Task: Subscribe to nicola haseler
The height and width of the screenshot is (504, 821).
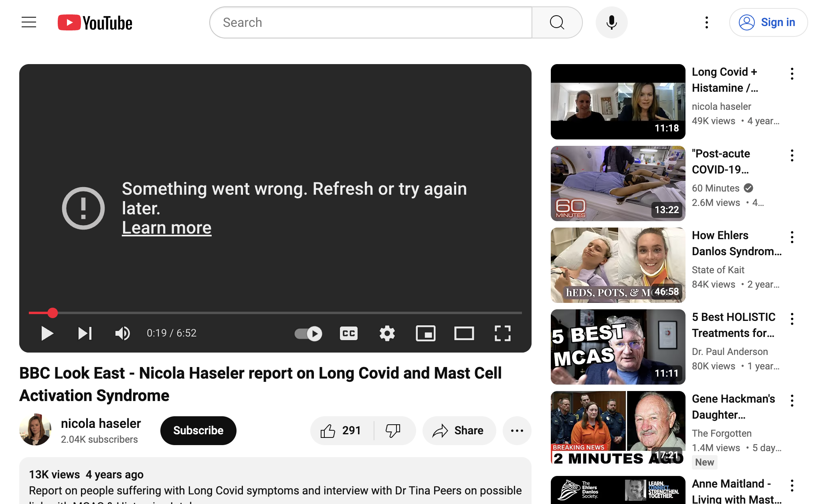Action: pos(198,431)
